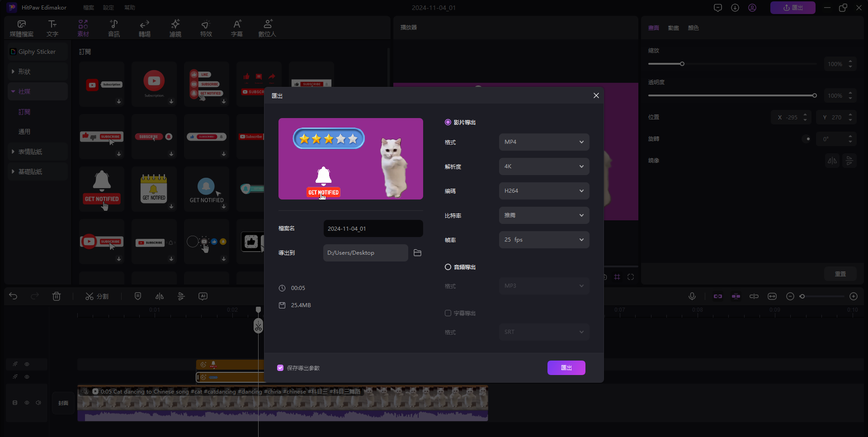This screenshot has height=437, width=868.
Task: Collapse the 社媒 social media category
Action: (38, 91)
